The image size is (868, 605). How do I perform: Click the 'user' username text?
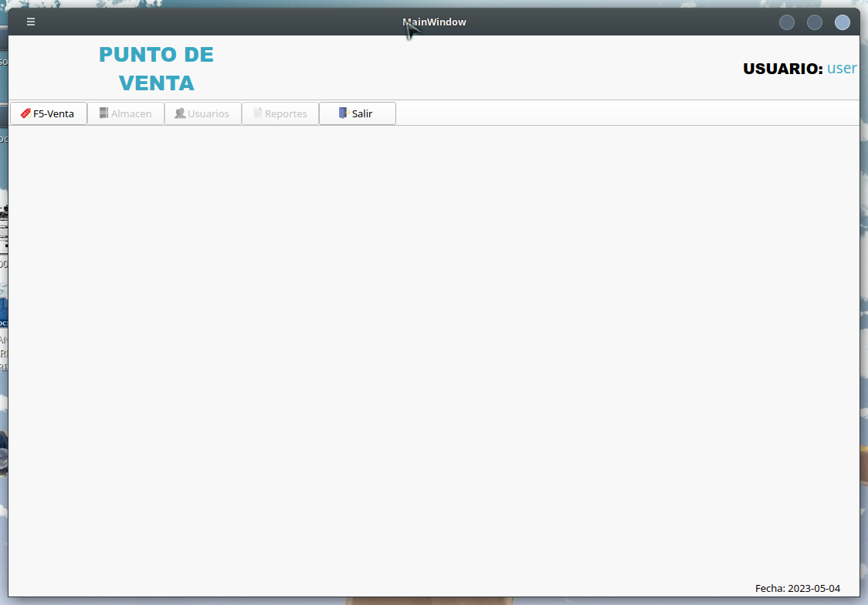(842, 68)
